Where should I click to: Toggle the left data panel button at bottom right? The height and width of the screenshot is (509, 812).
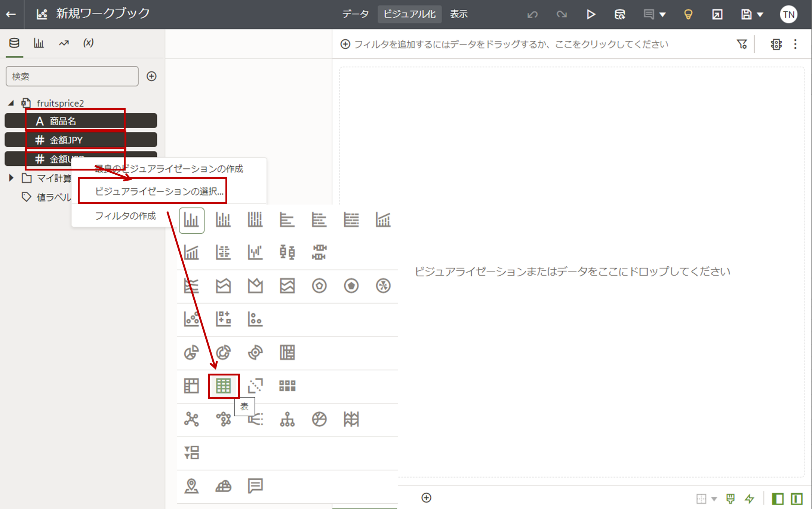pyautogui.click(x=778, y=499)
